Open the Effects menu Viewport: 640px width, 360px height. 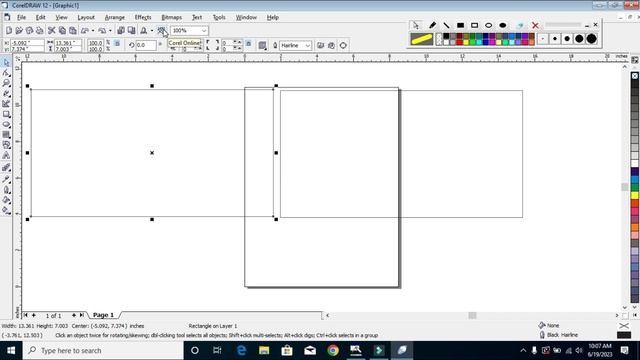coord(143,17)
